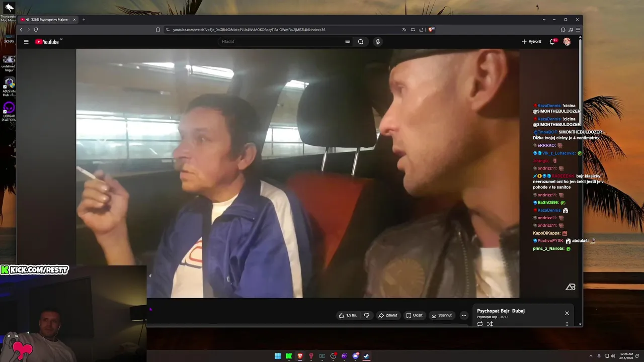
Task: Toggle the browser sidebar panel icon
Action: (571, 30)
